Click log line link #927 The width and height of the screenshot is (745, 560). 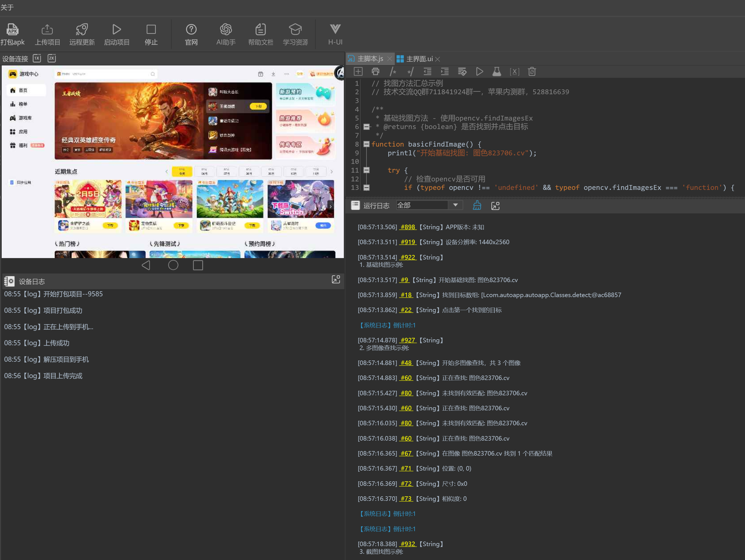(x=407, y=340)
